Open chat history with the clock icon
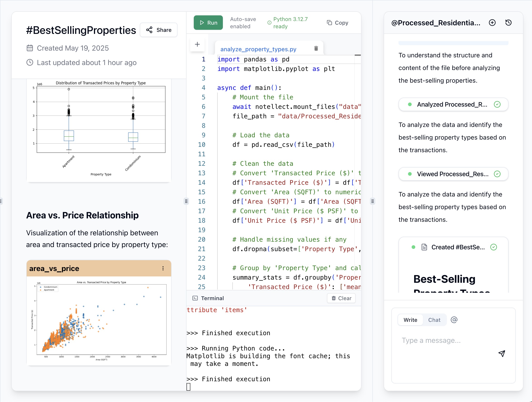This screenshot has height=402, width=532. (x=509, y=23)
